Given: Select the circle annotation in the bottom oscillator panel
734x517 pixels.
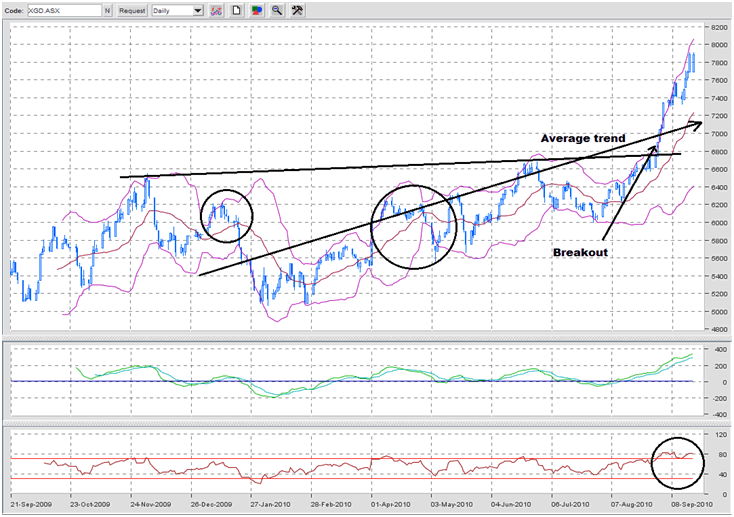Looking at the screenshot, I should 677,461.
